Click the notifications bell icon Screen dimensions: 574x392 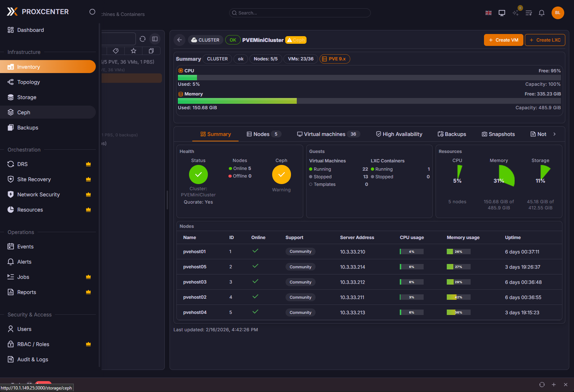pos(541,13)
